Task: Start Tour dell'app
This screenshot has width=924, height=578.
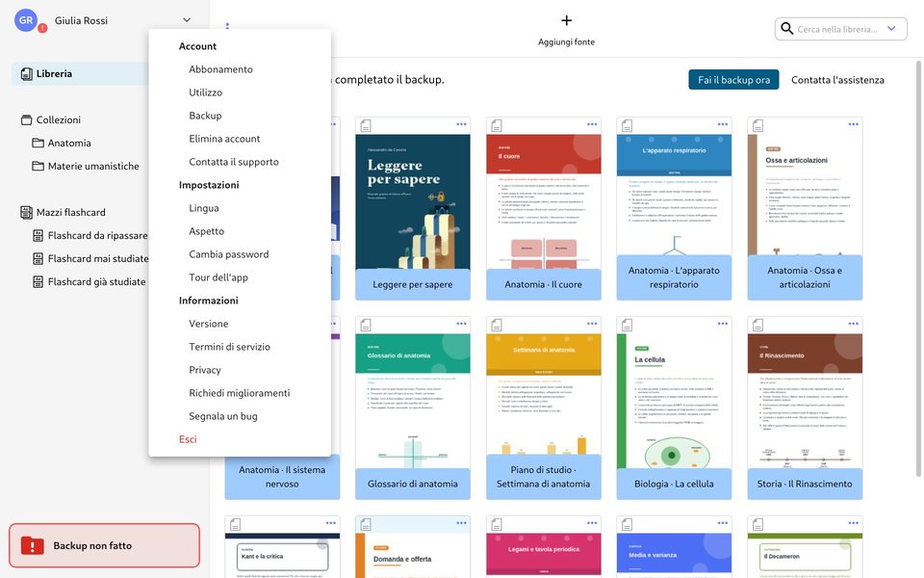Action: 218,276
